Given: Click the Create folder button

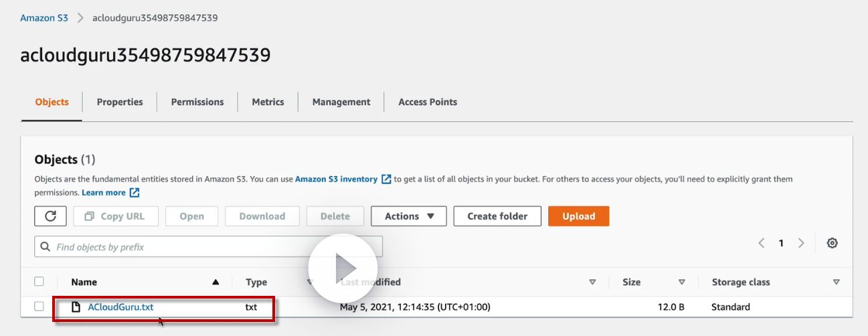Looking at the screenshot, I should 497,216.
